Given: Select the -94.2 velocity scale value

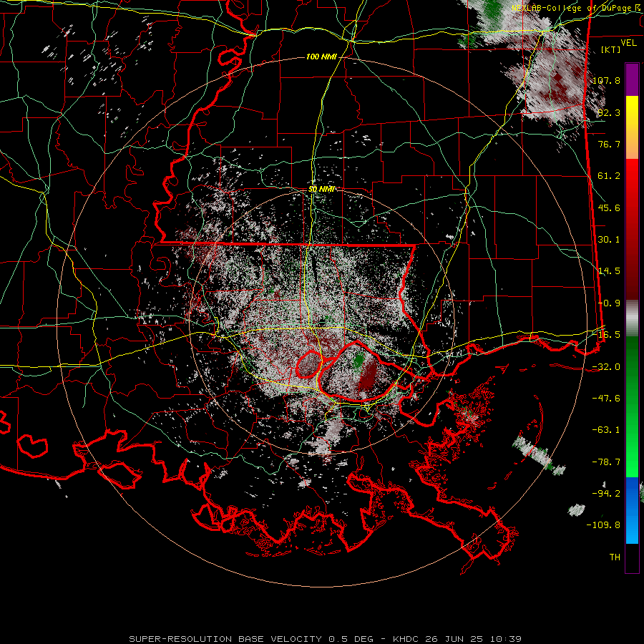Looking at the screenshot, I should click(x=606, y=493).
